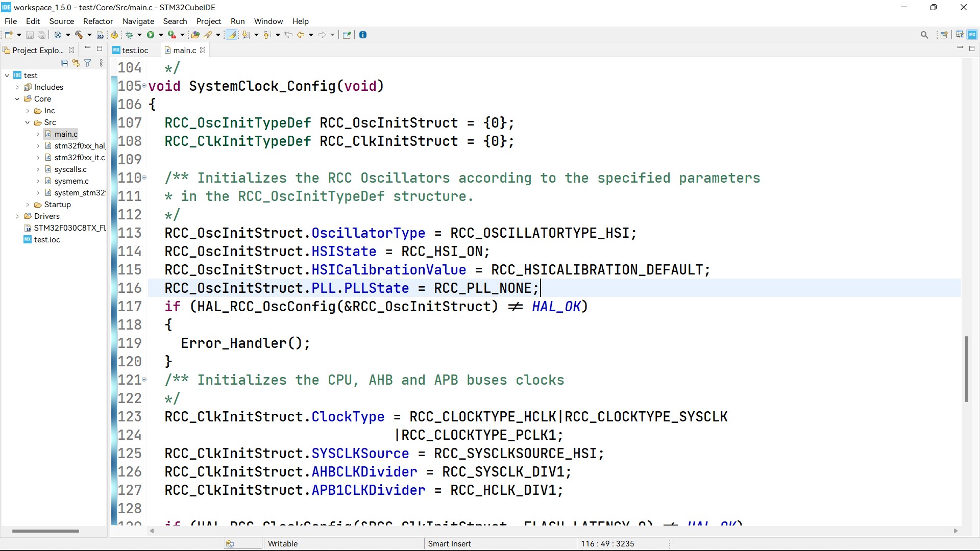
Task: Switch to CubeMX perspective icon
Action: (972, 35)
